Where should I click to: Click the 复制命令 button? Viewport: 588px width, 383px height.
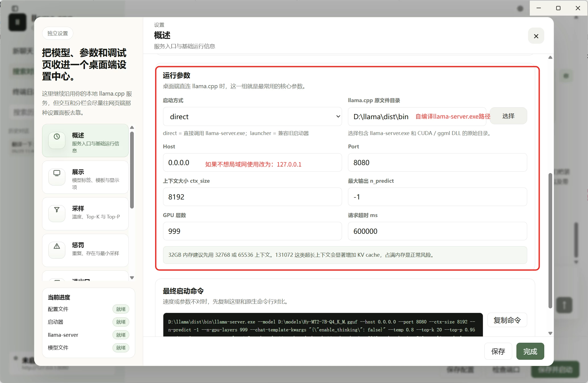coord(507,320)
